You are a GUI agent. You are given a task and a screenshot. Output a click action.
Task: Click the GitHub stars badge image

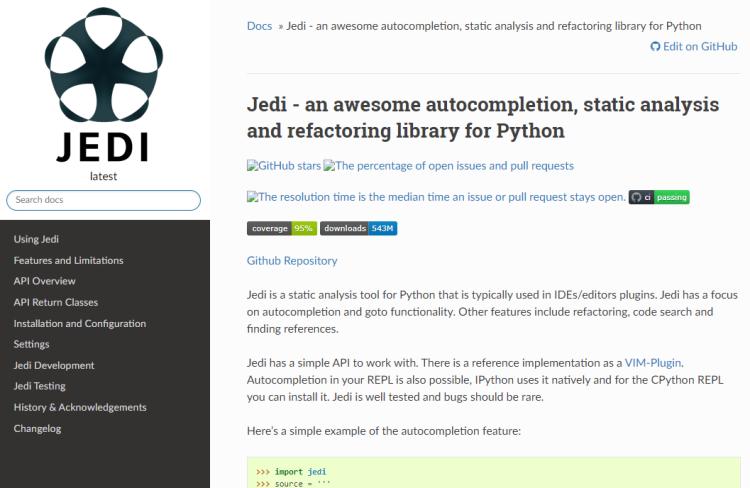point(284,165)
